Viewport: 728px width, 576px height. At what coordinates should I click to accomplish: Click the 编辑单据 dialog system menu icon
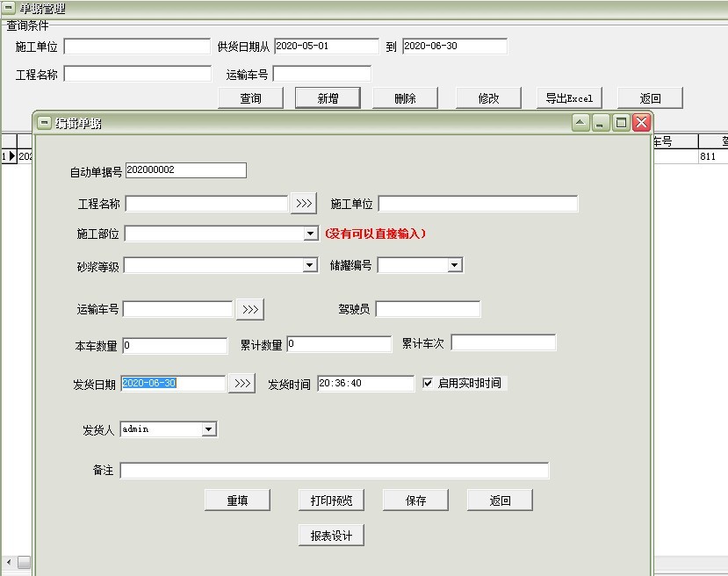coord(44,123)
